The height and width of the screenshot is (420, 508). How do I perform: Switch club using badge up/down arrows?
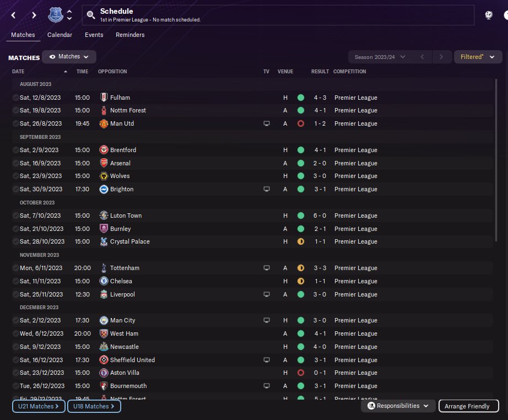pyautogui.click(x=69, y=15)
